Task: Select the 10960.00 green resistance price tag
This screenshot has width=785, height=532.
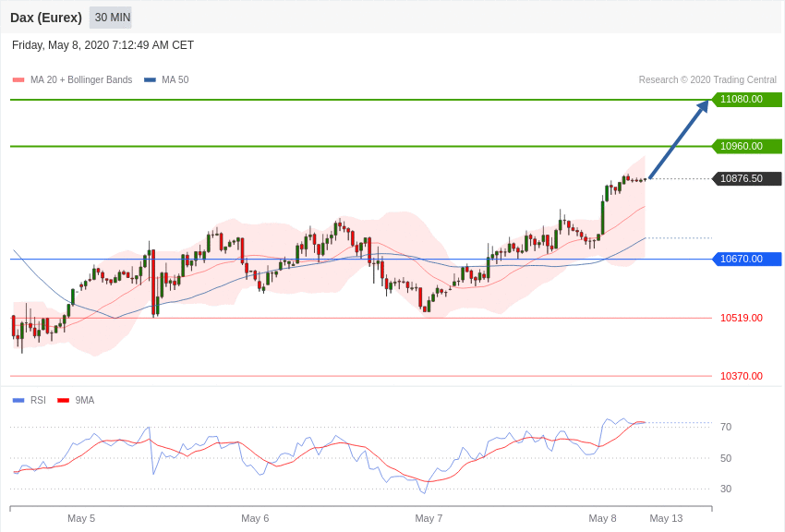Action: point(746,146)
